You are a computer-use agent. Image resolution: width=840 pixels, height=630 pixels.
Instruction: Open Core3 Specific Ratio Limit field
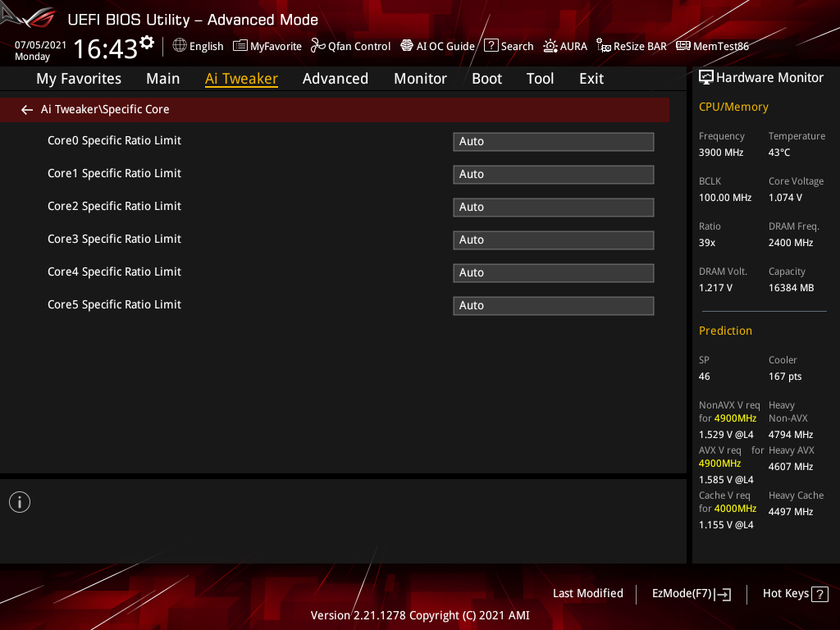554,240
